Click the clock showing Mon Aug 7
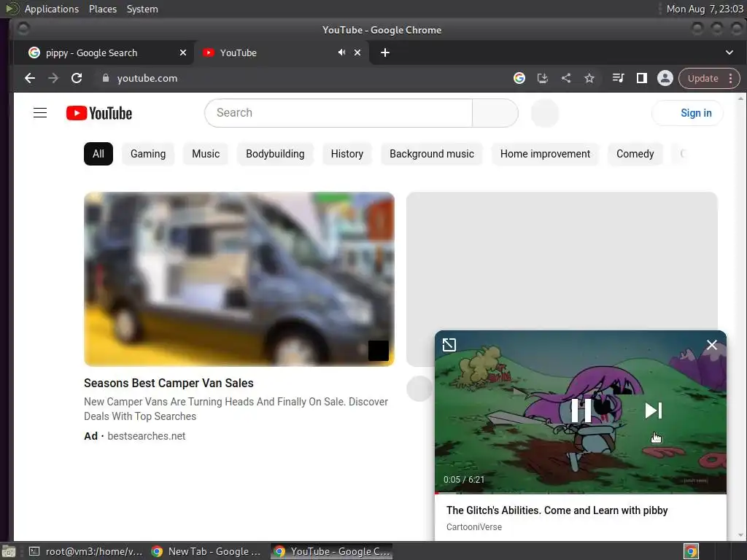Image resolution: width=747 pixels, height=560 pixels. coord(705,9)
